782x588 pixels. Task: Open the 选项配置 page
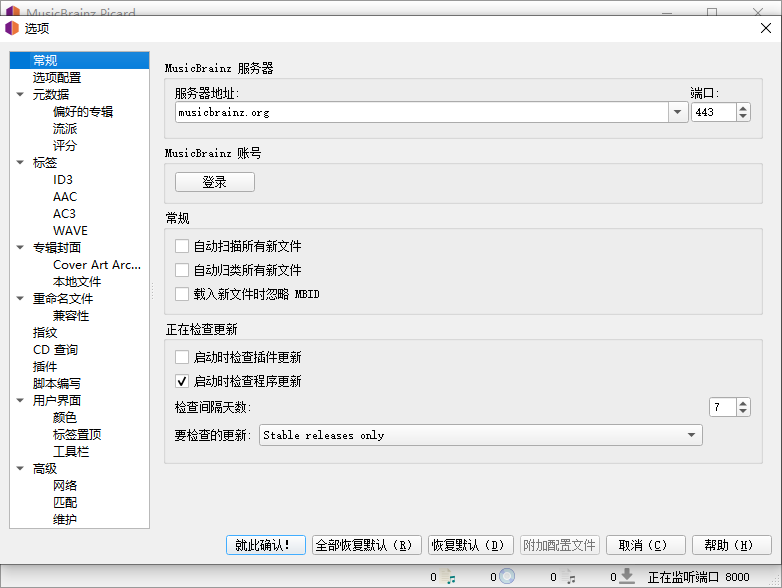pos(57,77)
